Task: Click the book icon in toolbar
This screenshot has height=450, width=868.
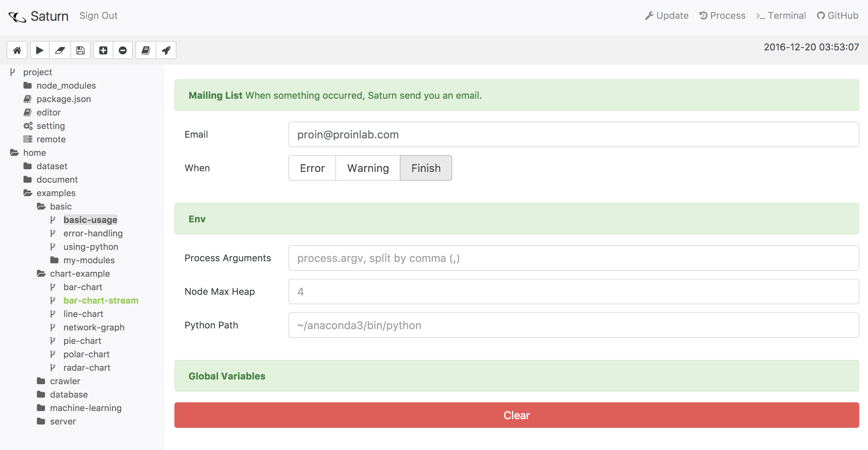Action: click(146, 50)
